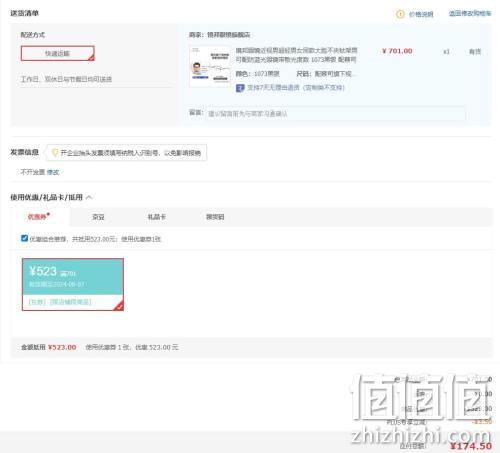
Task: Click the 支持7天无理由退货 text
Action: pos(295,88)
